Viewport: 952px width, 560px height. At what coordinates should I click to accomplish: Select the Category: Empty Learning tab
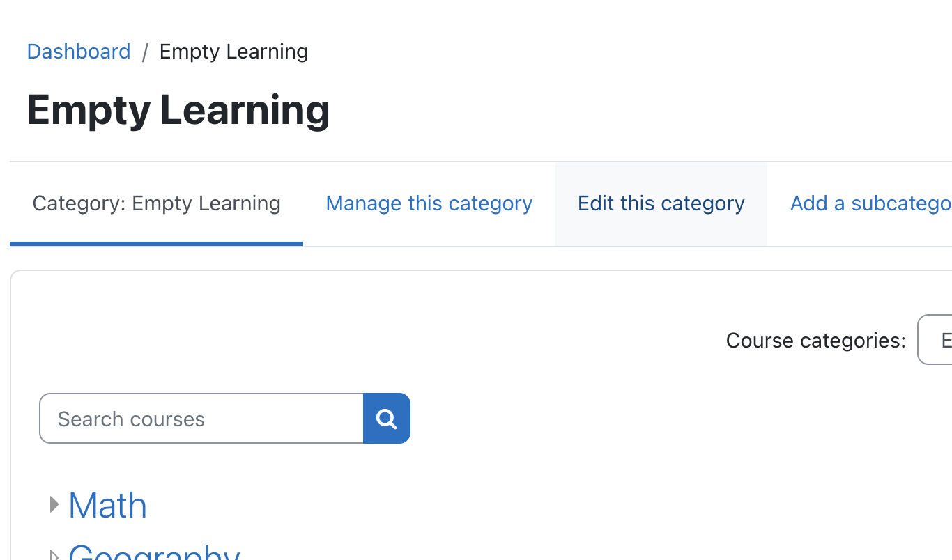[x=156, y=203]
